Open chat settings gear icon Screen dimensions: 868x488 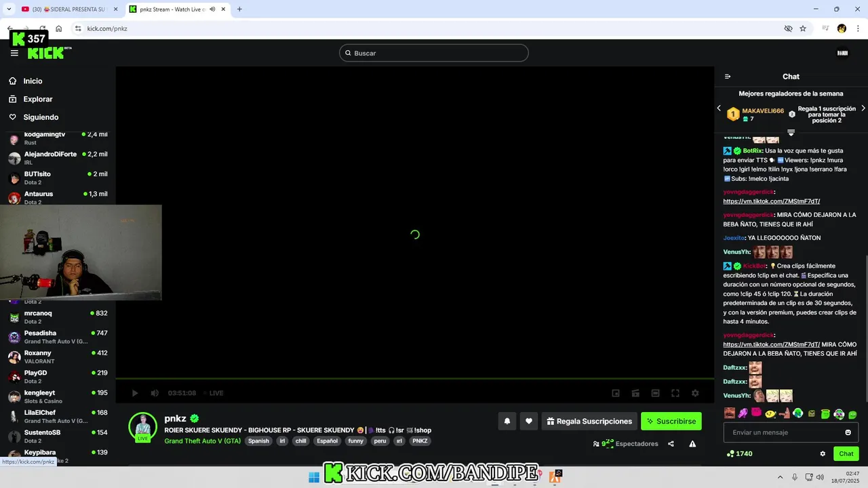coord(823,453)
